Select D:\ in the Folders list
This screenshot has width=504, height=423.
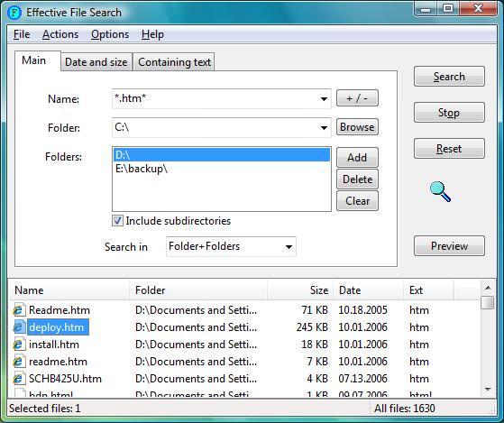(222, 155)
